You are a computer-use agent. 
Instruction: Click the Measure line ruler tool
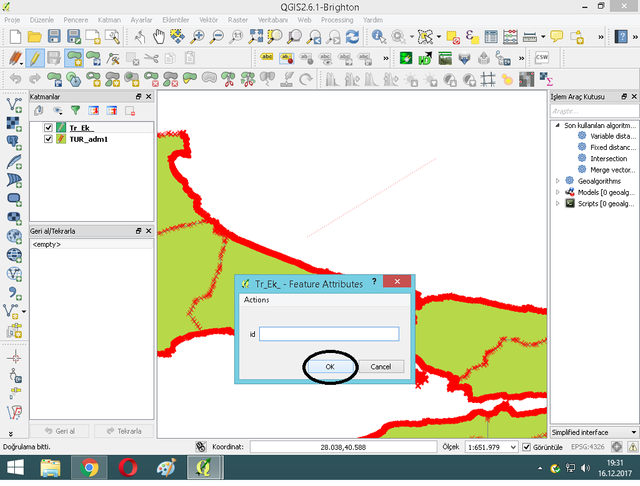click(x=530, y=37)
